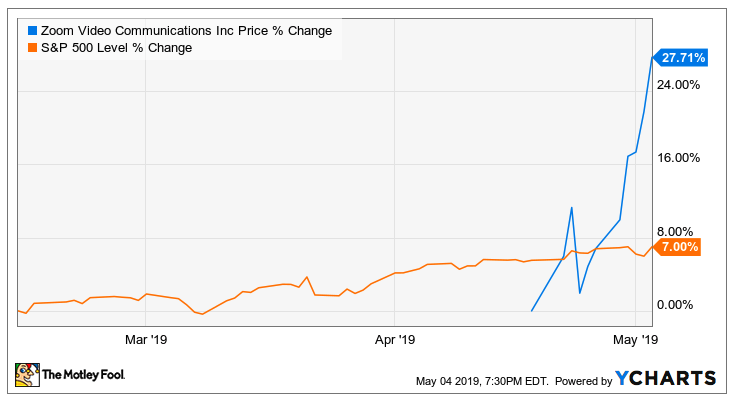Click the Powered by text
This screenshot has width=745, height=403.
583,381
